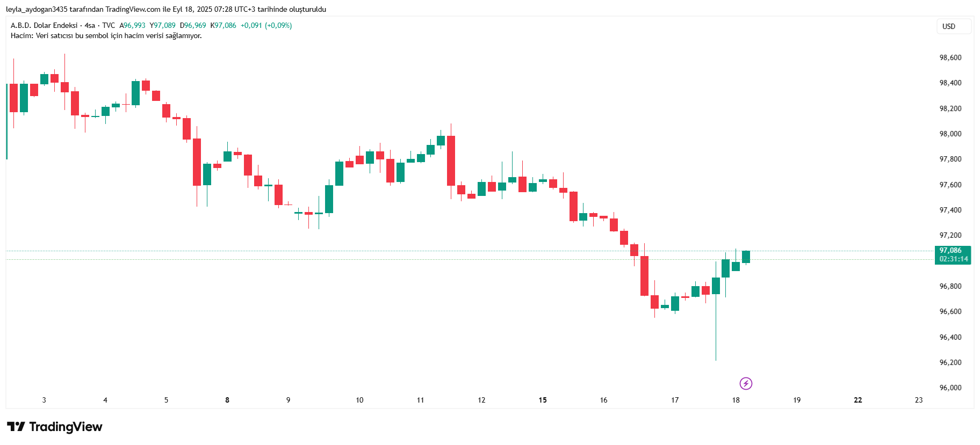Click the latest green candle at the right
The height and width of the screenshot is (445, 980).
pyautogui.click(x=746, y=257)
